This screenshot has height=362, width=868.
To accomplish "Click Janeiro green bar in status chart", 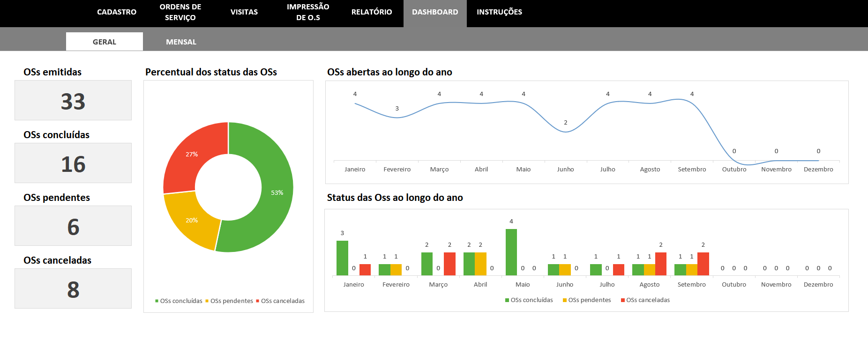I will pyautogui.click(x=342, y=258).
